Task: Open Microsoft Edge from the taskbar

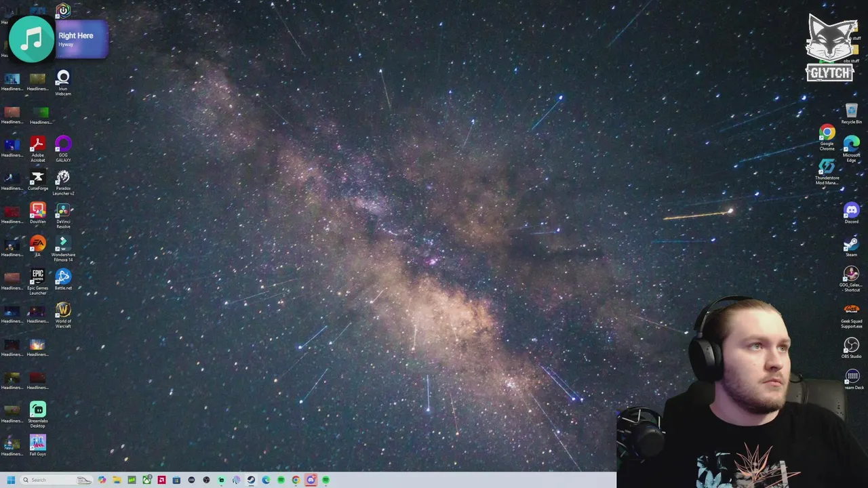Action: pyautogui.click(x=266, y=480)
